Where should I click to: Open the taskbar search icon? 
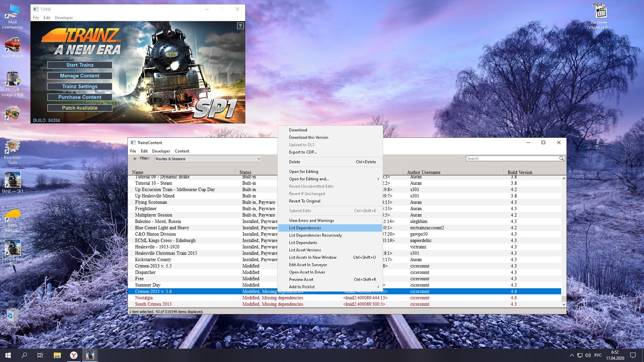click(24, 355)
